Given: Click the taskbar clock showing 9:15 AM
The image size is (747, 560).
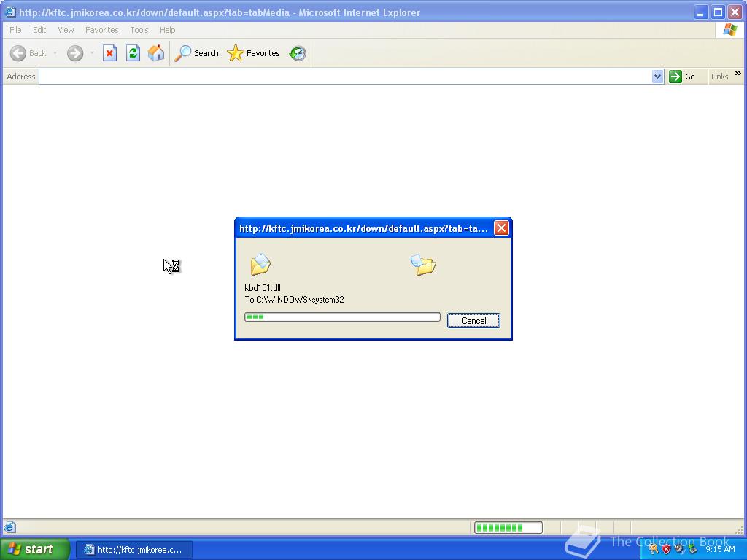Looking at the screenshot, I should coord(720,549).
